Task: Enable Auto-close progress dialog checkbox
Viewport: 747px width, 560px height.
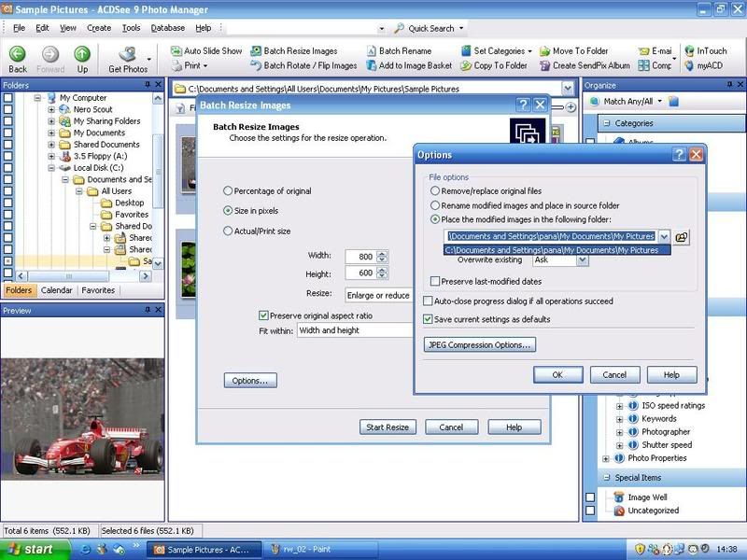Action: 428,301
